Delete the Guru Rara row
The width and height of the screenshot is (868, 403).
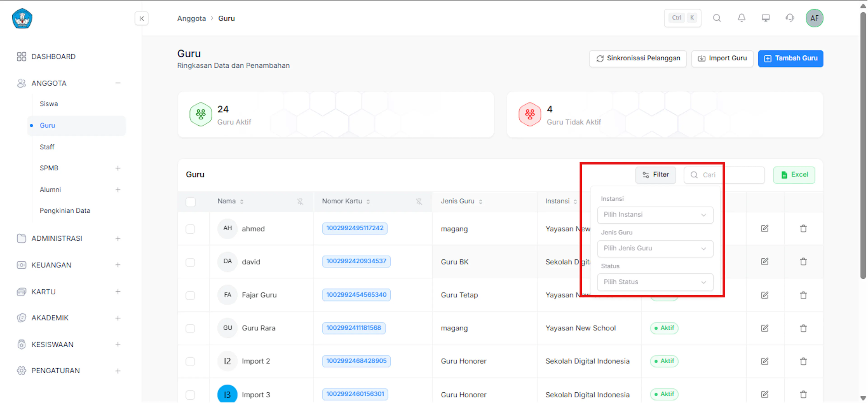point(803,328)
